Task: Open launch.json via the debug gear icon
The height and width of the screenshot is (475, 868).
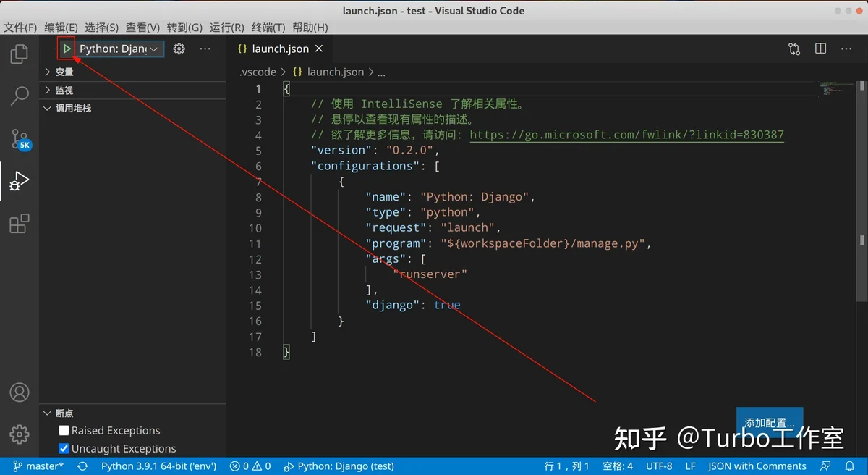Action: [179, 49]
